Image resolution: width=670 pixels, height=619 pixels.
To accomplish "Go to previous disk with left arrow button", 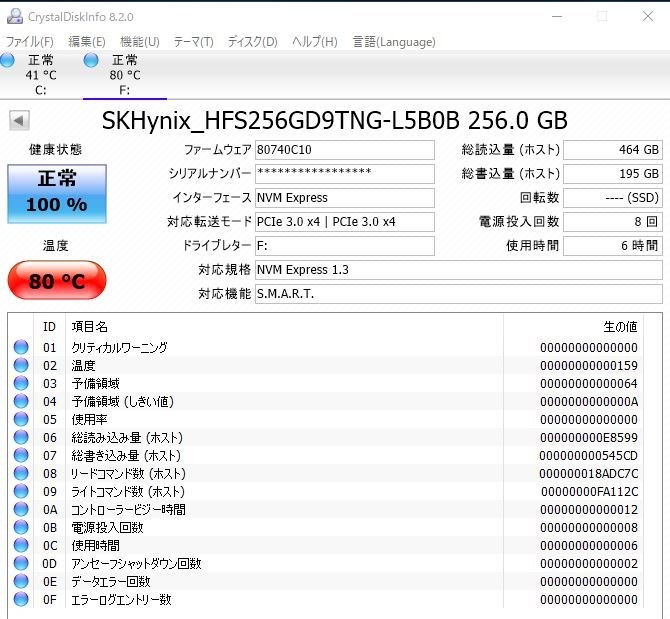I will [19, 120].
